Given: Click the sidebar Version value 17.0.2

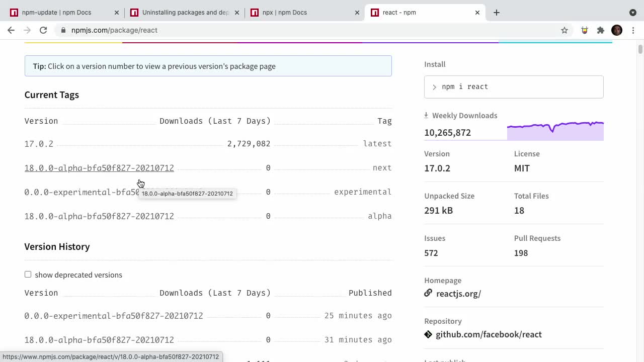Looking at the screenshot, I should pos(437,168).
